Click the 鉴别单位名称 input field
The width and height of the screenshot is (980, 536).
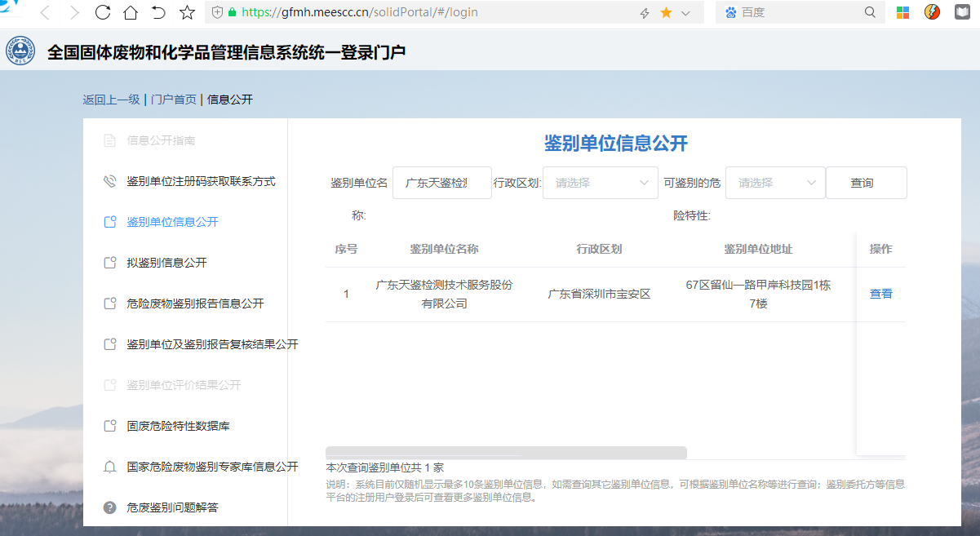[x=441, y=183]
